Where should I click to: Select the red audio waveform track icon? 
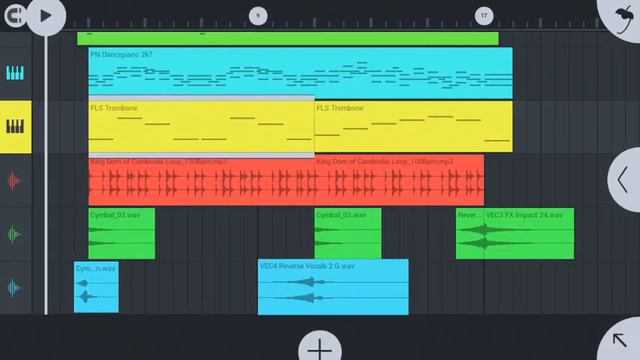tap(16, 180)
